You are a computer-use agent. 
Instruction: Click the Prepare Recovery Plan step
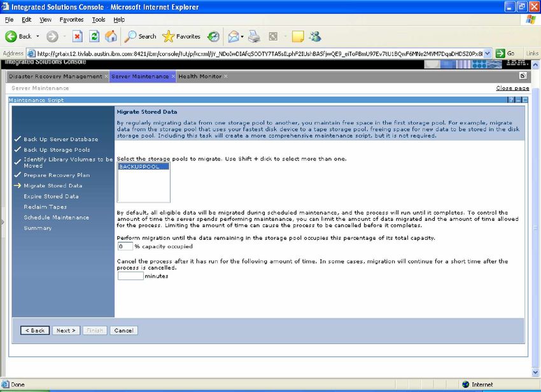(x=57, y=175)
